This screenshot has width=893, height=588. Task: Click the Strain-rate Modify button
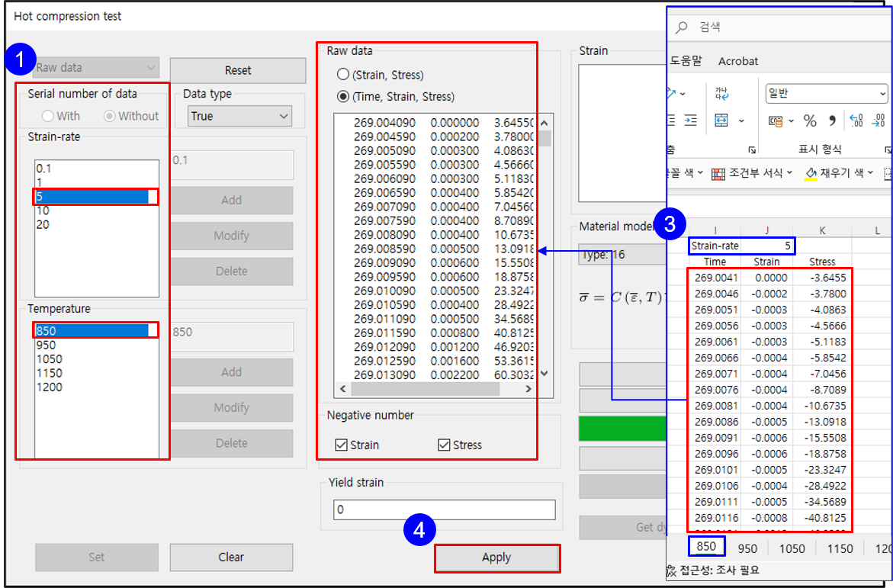[231, 236]
